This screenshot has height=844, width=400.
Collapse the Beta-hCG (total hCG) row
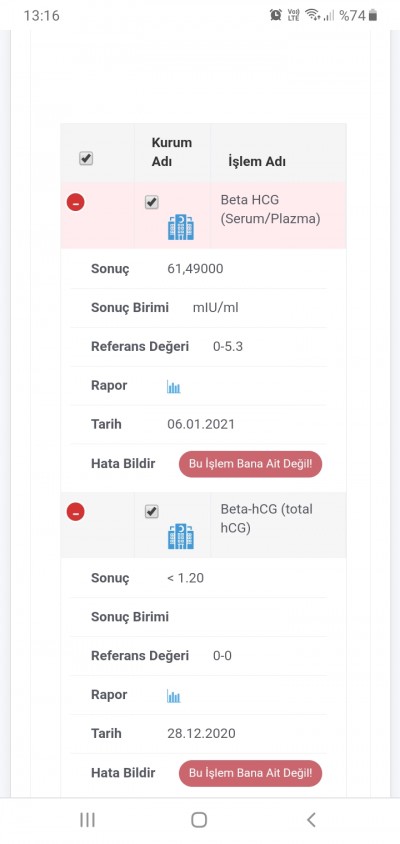pos(75,512)
